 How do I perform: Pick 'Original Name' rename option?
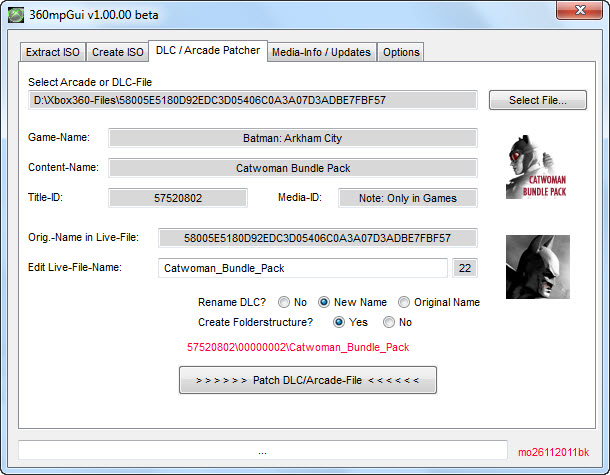[x=404, y=302]
